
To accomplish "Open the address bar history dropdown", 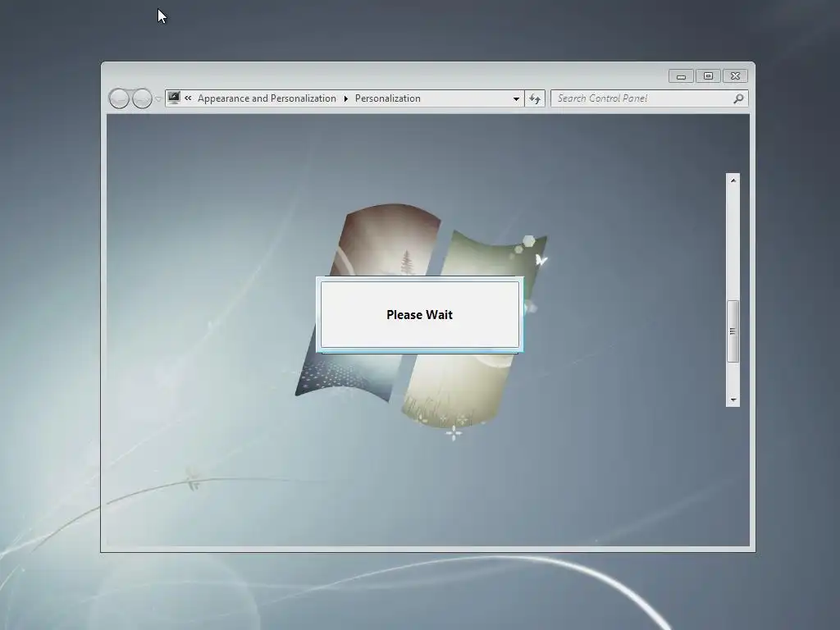I will 516,98.
